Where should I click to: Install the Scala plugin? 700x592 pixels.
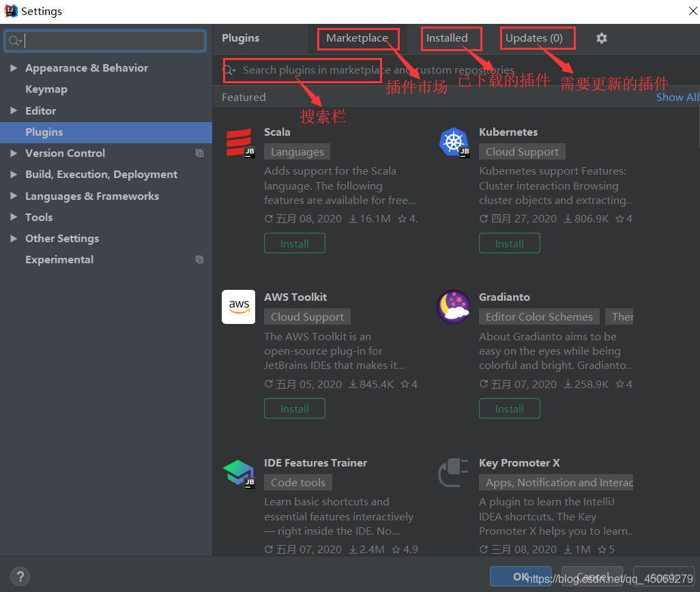point(295,243)
